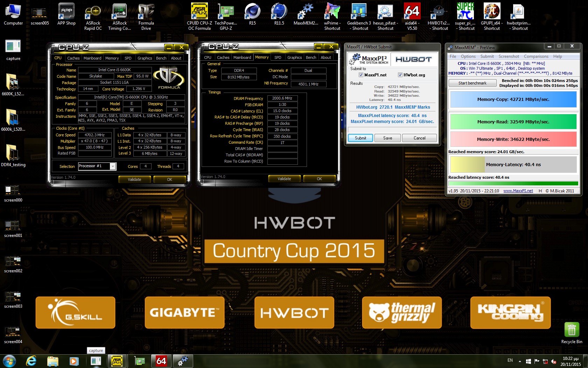
Task: Click Validate in left CPU-Z window
Action: coord(135,179)
